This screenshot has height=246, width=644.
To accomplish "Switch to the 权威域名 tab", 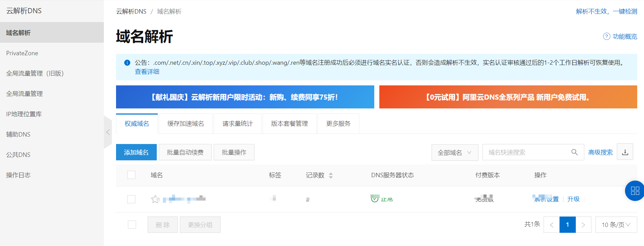I will 137,124.
